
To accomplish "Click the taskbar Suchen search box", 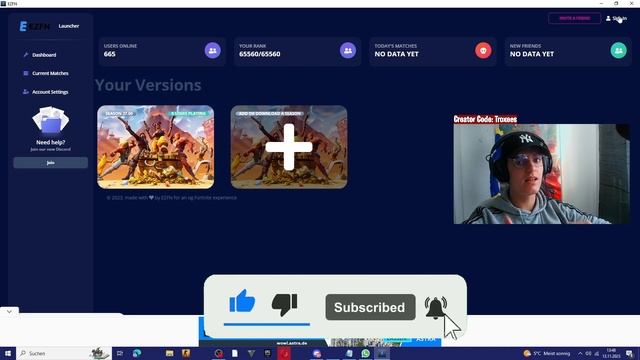I will (64, 353).
